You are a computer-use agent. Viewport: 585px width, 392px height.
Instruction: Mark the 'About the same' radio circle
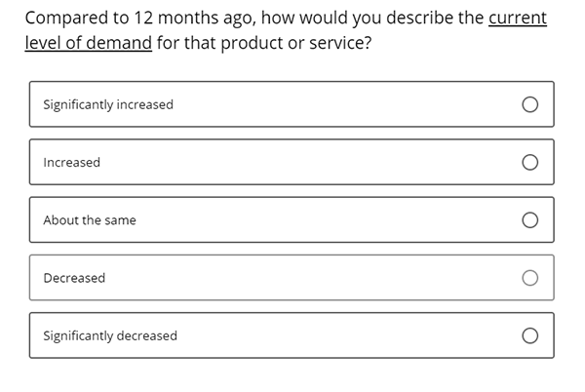coord(529,220)
